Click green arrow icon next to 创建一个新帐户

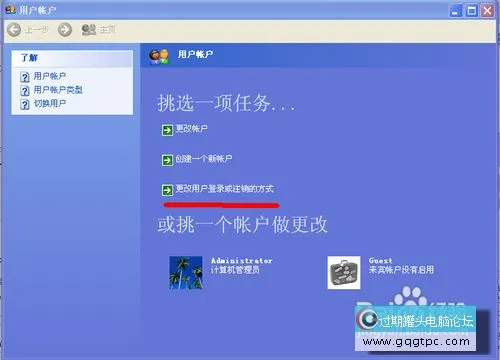tap(167, 160)
